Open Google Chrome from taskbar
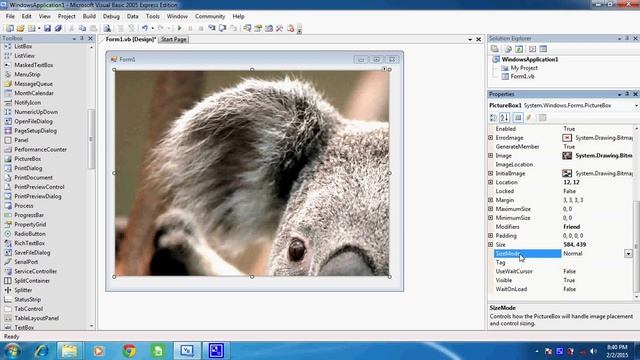640x360 pixels. coord(129,351)
